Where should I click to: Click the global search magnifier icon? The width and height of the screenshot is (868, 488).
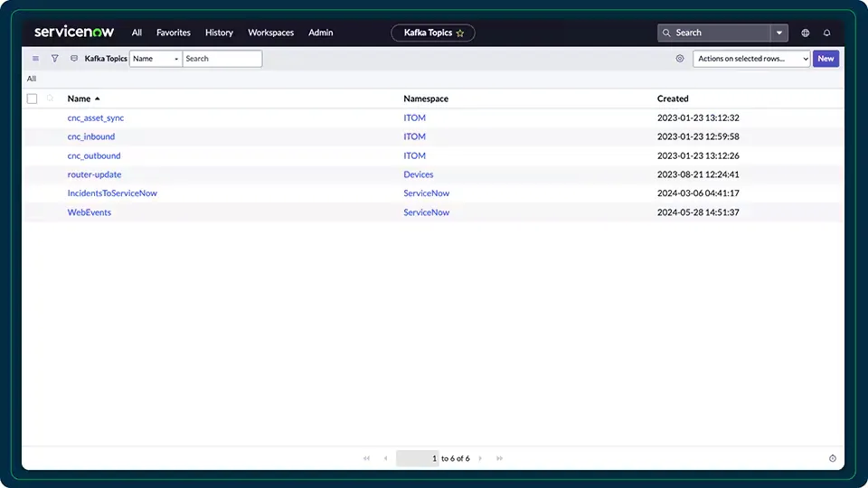coord(666,33)
